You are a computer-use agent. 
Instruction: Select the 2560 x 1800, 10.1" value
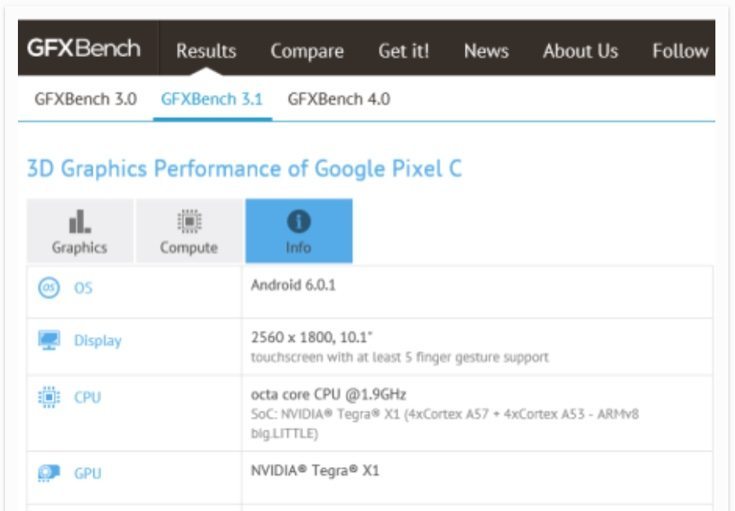312,337
